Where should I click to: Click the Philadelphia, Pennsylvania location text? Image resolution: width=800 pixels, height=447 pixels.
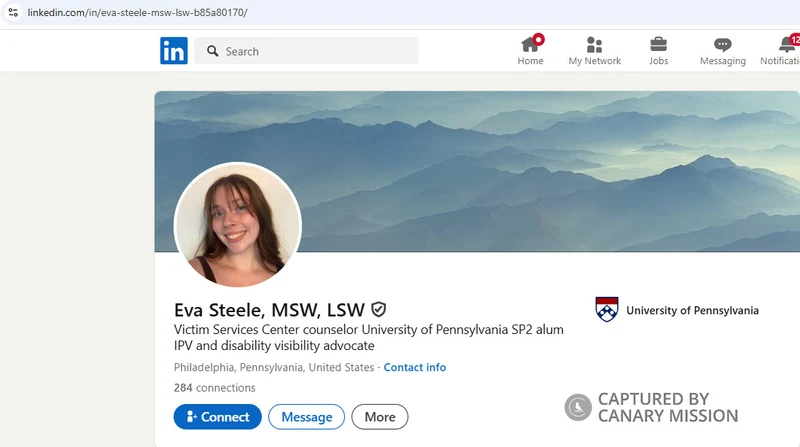(273, 367)
